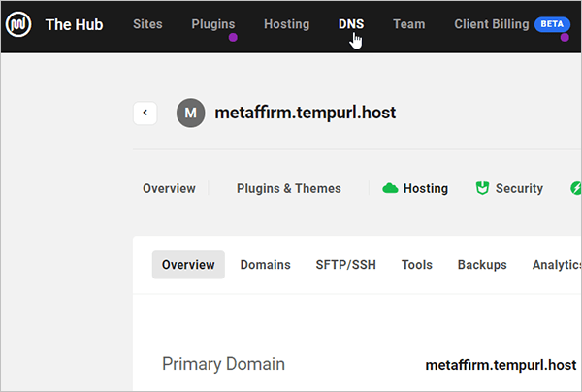Open the SFTP/SSH sub-tab
582x392 pixels.
pyautogui.click(x=346, y=265)
